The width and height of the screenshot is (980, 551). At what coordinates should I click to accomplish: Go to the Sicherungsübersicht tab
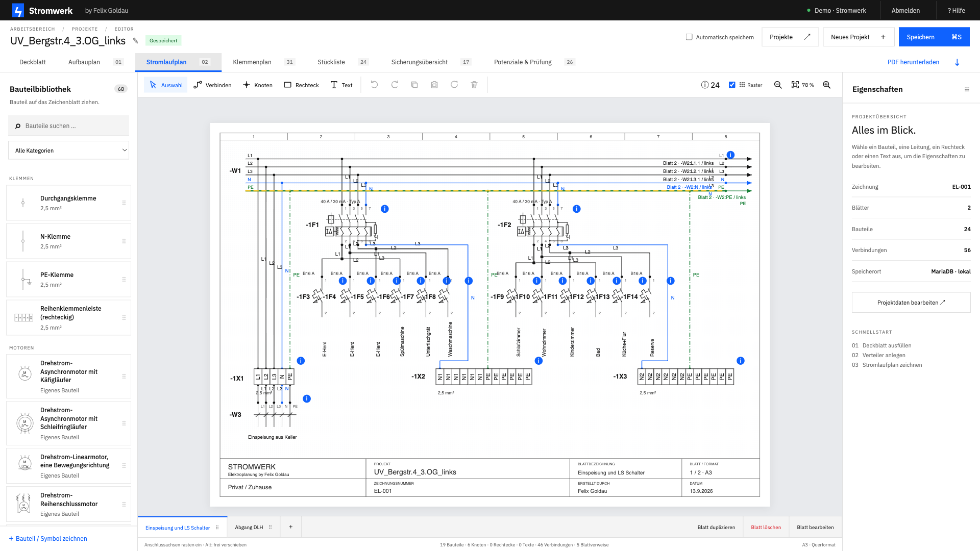tap(430, 62)
